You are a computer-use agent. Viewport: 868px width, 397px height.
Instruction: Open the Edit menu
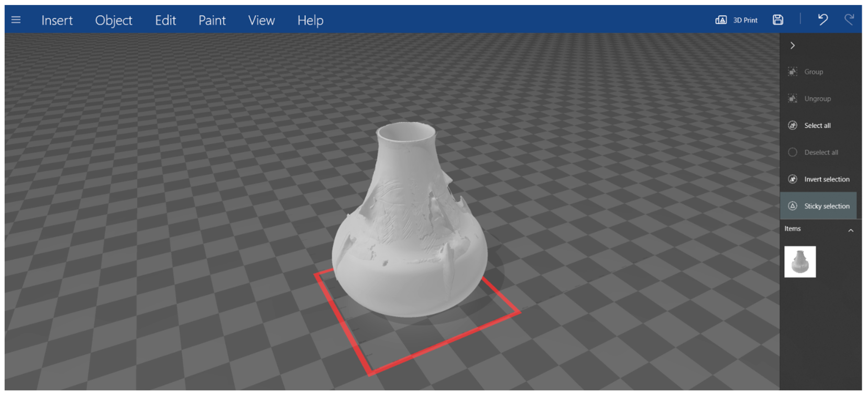pos(165,20)
